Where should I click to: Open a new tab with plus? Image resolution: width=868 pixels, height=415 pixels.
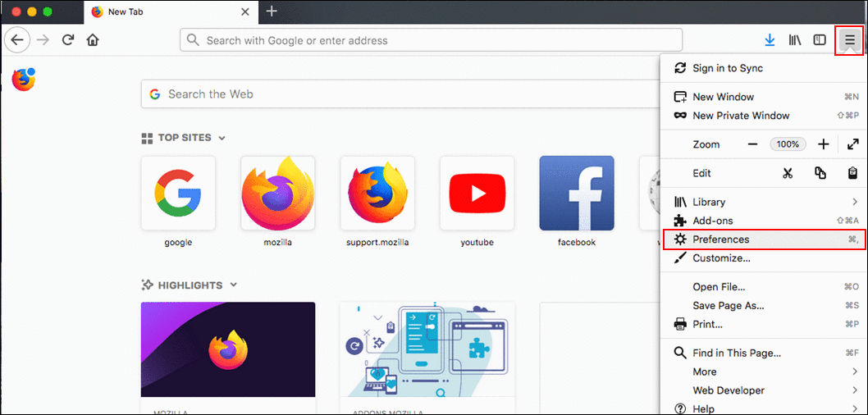(x=272, y=11)
